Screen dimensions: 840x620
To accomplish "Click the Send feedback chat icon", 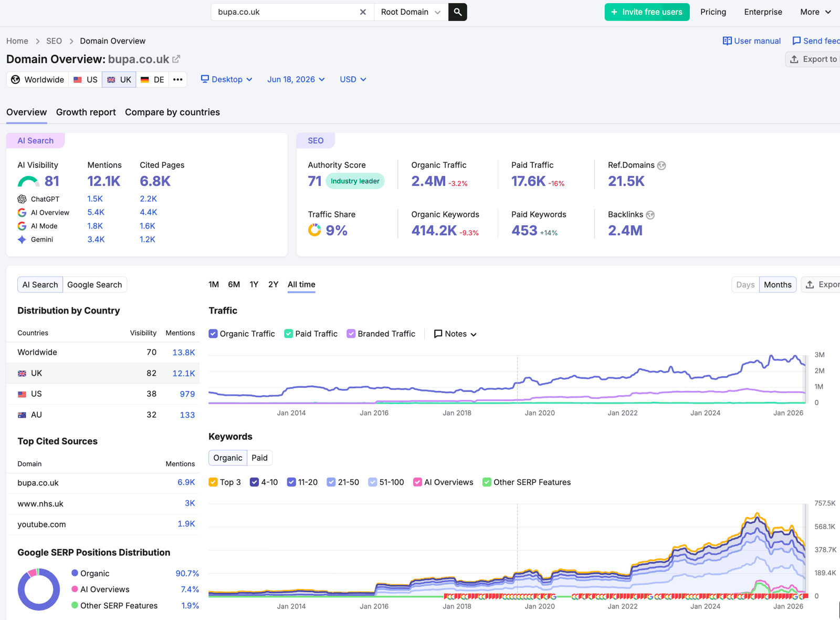I will [x=796, y=41].
